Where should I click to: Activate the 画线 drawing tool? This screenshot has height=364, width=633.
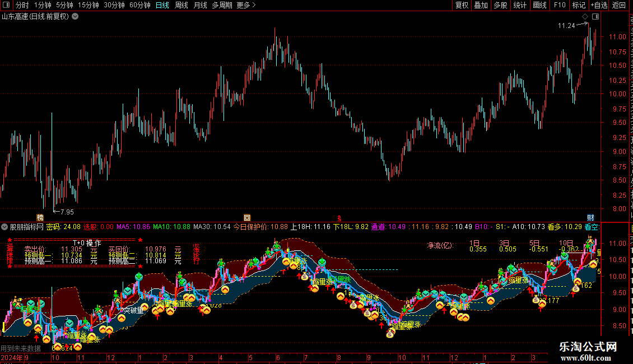coord(540,5)
